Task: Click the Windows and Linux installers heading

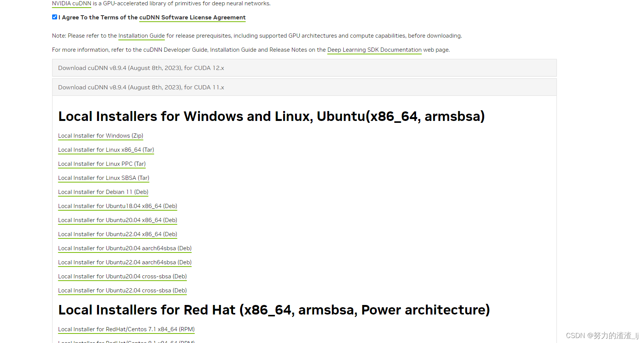Action: pos(271,116)
